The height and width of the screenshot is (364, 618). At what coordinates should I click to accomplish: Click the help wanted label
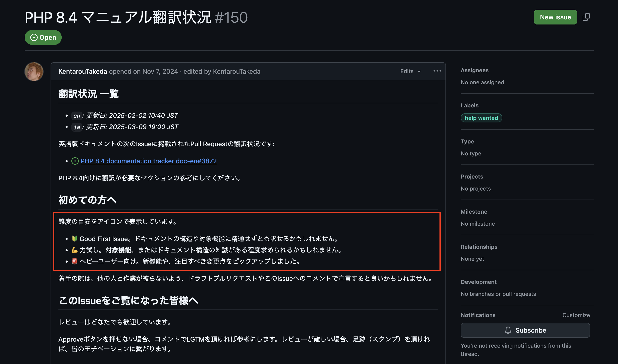coord(482,118)
